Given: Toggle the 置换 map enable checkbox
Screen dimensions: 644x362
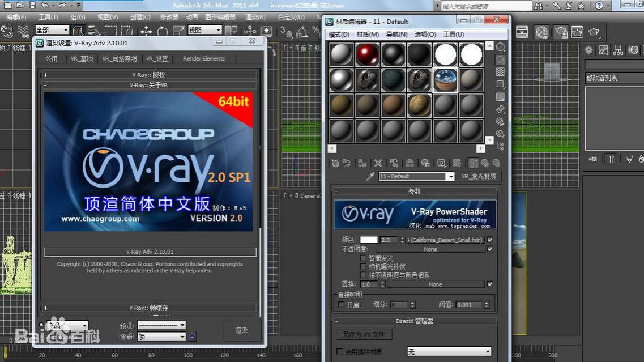Looking at the screenshot, I should pos(489,284).
